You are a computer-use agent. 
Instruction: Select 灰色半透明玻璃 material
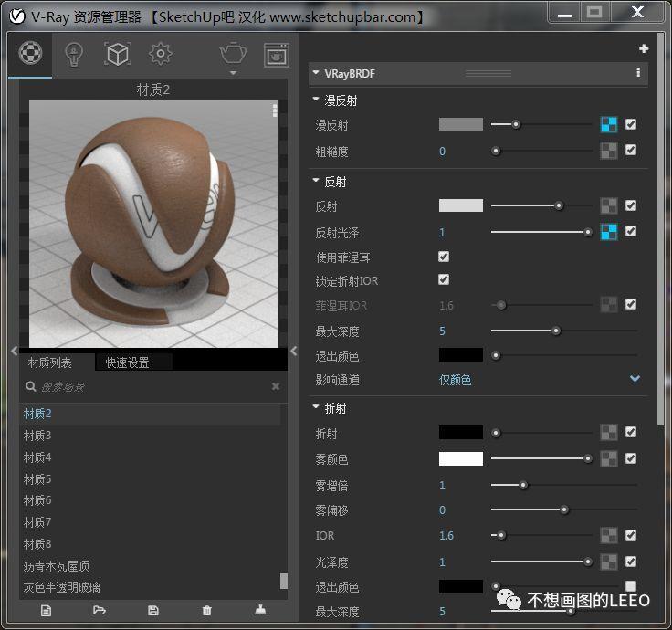click(150, 587)
